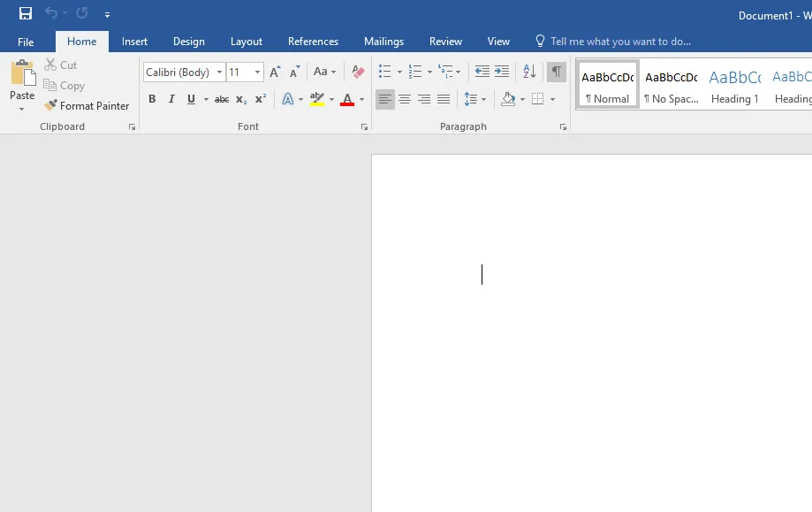This screenshot has height=512, width=812.
Task: Expand the underline style arrow
Action: click(206, 100)
